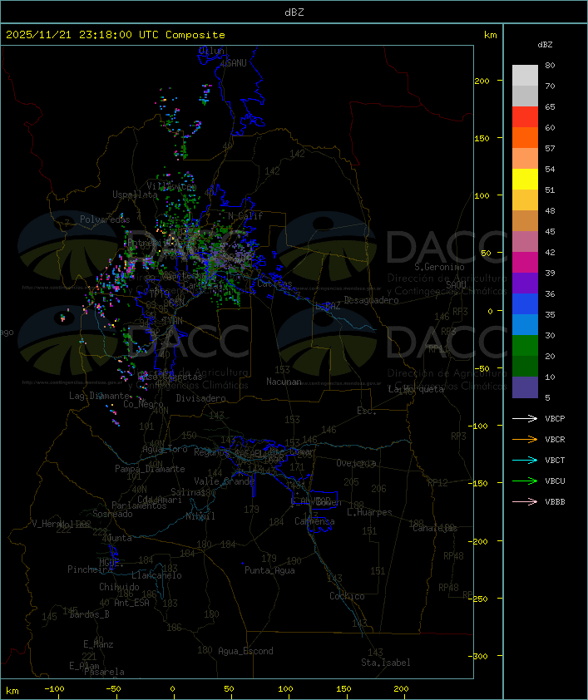Click the Lag.Diamante map label
Viewport: 588px width, 700px height.
pyautogui.click(x=99, y=396)
